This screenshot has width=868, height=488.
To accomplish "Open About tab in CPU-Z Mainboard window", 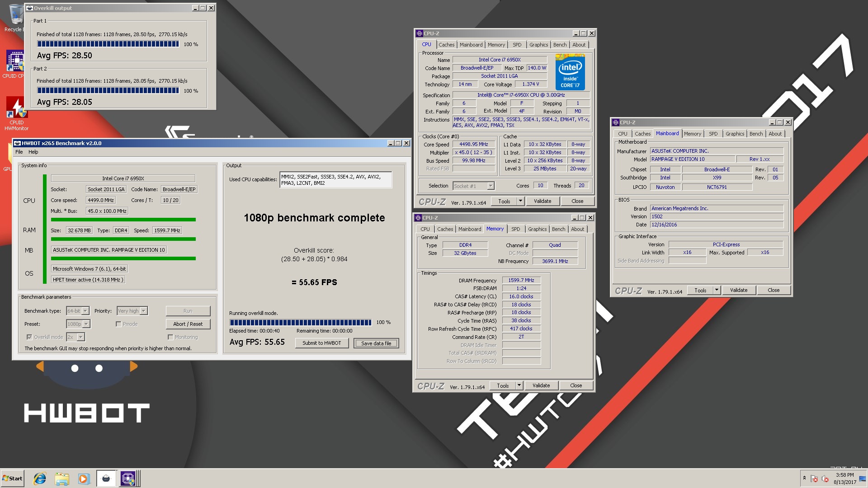I will pos(775,134).
